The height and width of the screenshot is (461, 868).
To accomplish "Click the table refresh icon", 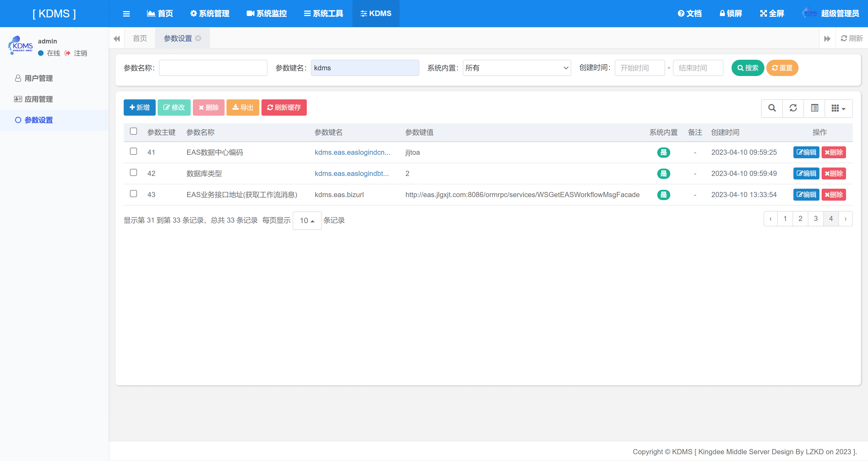I will pyautogui.click(x=793, y=108).
